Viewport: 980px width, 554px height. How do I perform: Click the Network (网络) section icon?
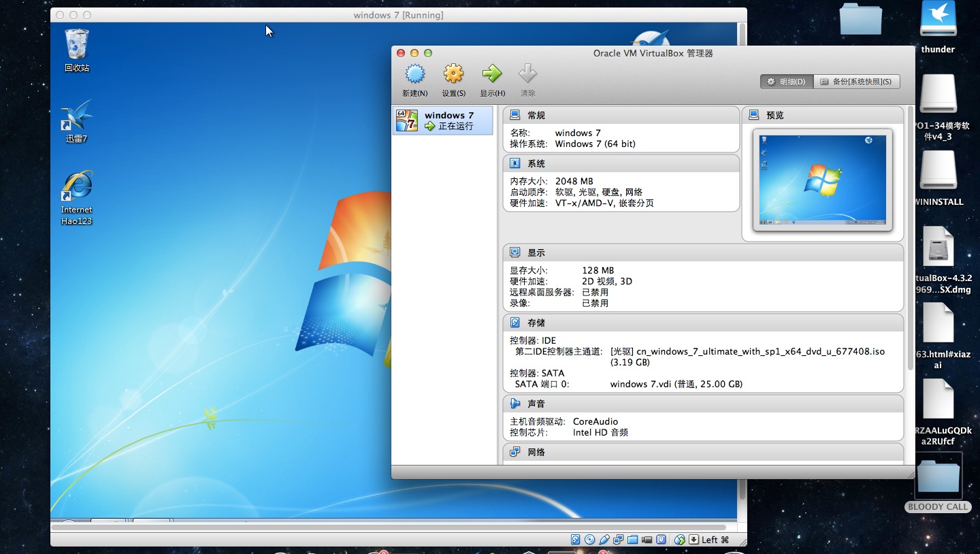coord(515,452)
